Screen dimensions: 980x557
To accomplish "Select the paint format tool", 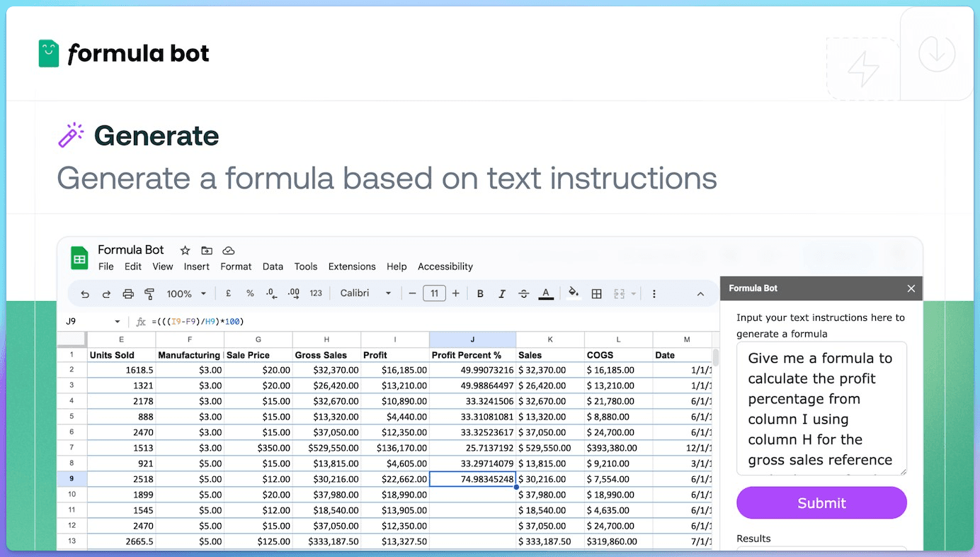I will [x=149, y=293].
